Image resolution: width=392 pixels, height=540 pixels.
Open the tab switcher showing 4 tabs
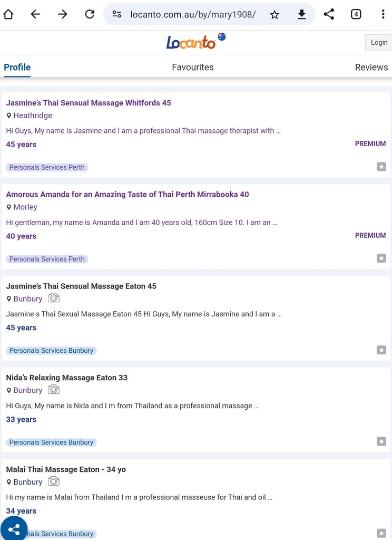point(356,14)
